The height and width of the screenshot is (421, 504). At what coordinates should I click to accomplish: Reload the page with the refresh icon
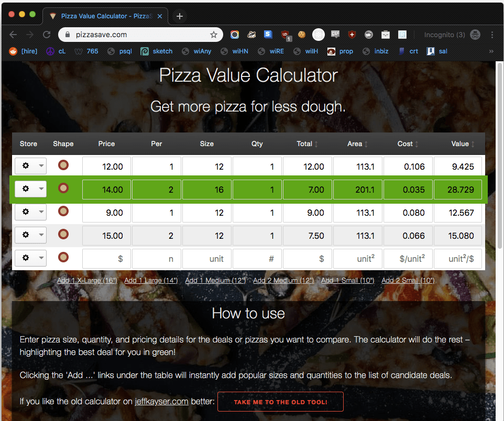(47, 35)
